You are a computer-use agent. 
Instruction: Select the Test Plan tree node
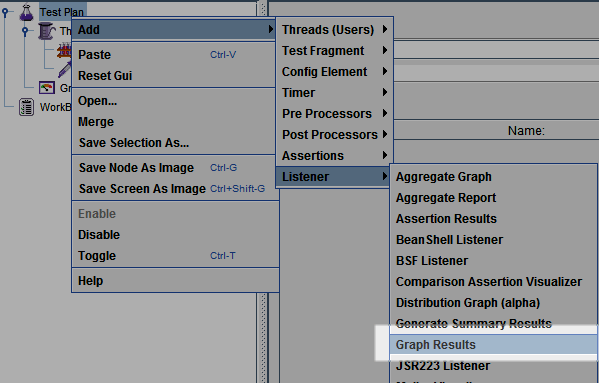coord(62,12)
